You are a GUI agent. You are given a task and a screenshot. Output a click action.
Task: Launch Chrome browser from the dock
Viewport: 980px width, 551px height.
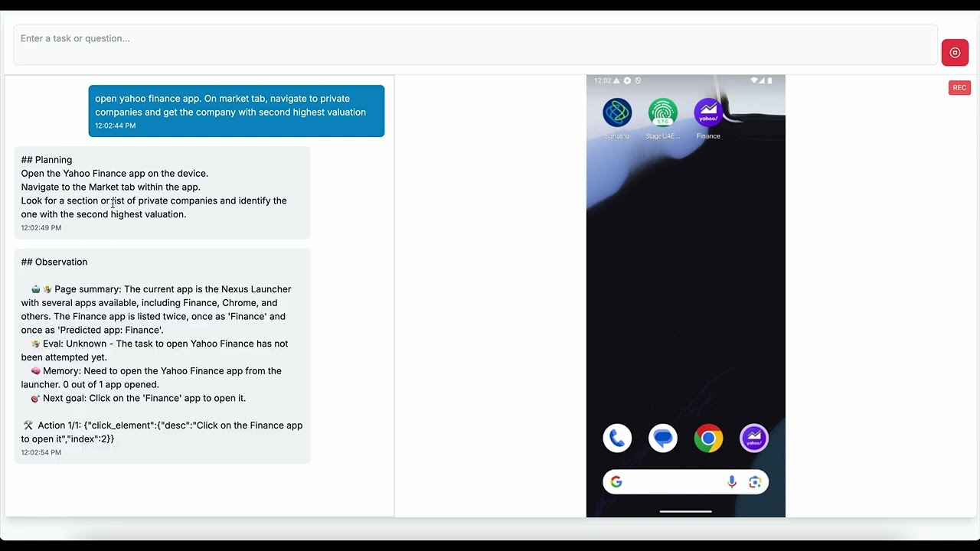tap(708, 439)
